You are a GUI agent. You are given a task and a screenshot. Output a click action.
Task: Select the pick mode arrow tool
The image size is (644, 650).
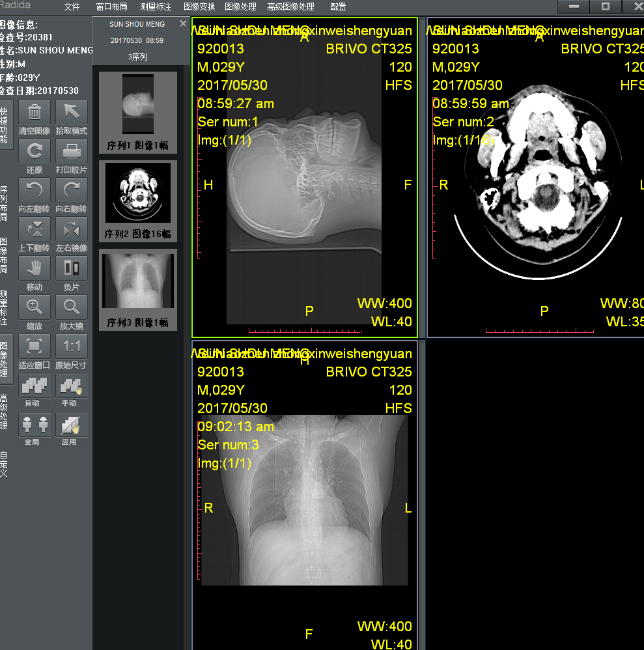pyautogui.click(x=71, y=112)
